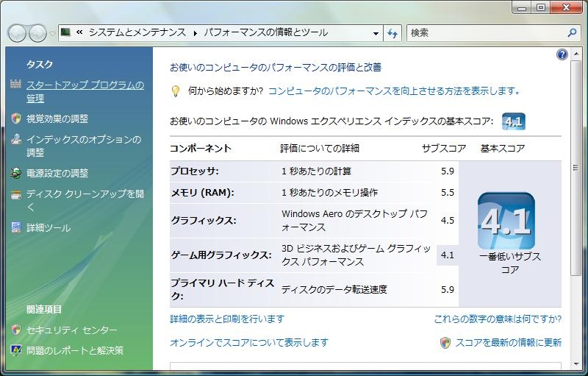Click the highlighted 4.1 gaming graphics subscore
The height and width of the screenshot is (376, 588).
[x=448, y=255]
